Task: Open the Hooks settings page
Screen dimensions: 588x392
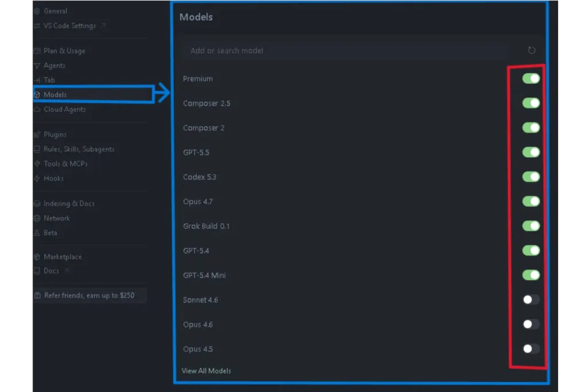Action: pos(53,178)
